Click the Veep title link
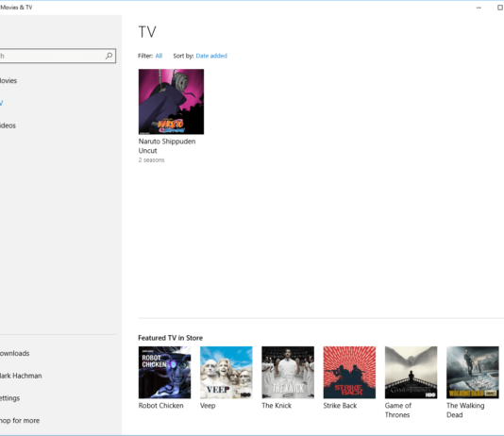Image resolution: width=504 pixels, height=436 pixels. point(208,406)
